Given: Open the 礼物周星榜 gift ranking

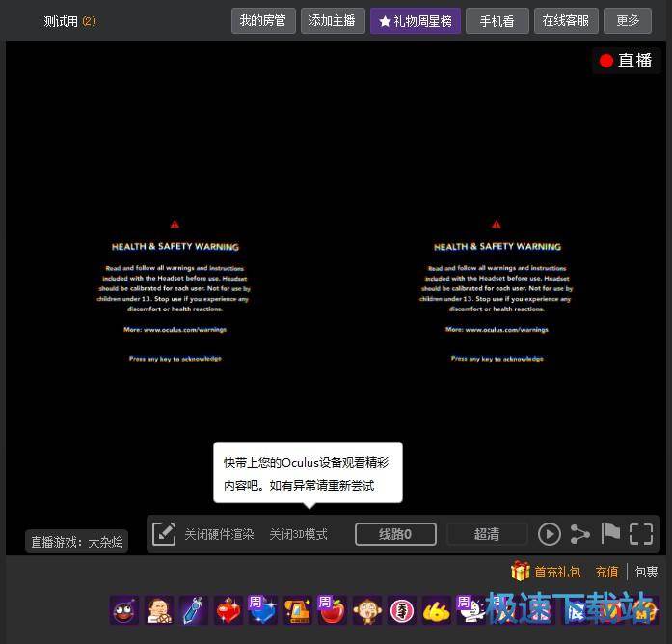Looking at the screenshot, I should 416,20.
